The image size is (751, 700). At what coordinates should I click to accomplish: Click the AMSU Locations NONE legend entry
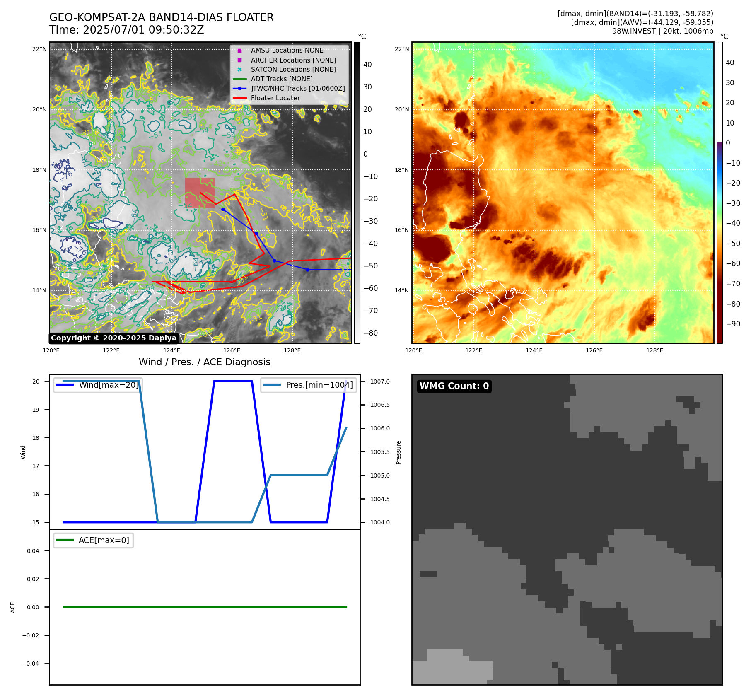tap(287, 50)
